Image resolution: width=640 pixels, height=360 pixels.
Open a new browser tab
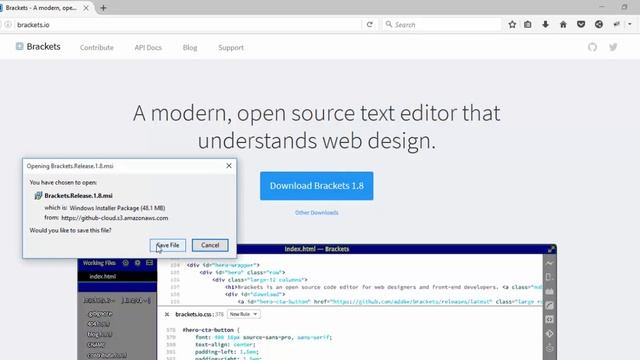pyautogui.click(x=103, y=8)
